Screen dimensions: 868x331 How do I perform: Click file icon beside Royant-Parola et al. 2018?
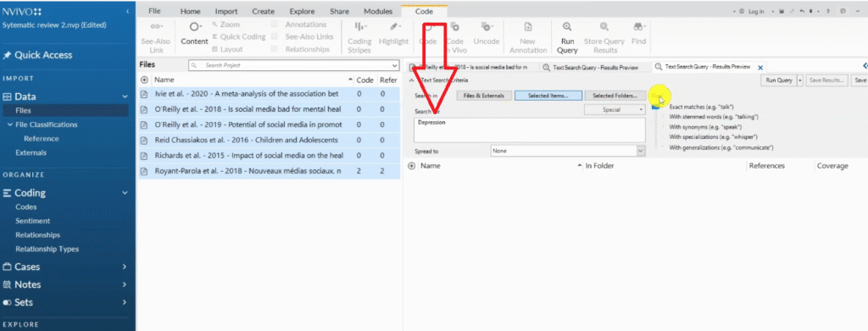pos(144,171)
